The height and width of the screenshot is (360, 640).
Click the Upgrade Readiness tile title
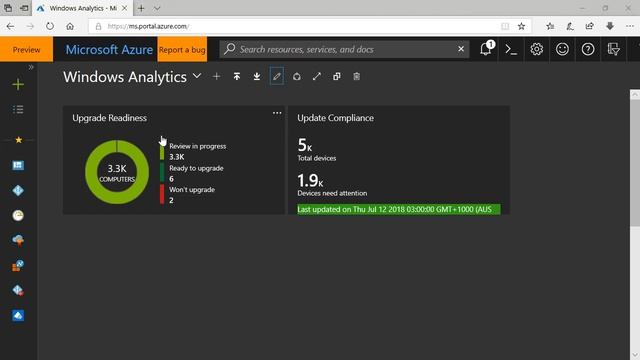click(109, 118)
